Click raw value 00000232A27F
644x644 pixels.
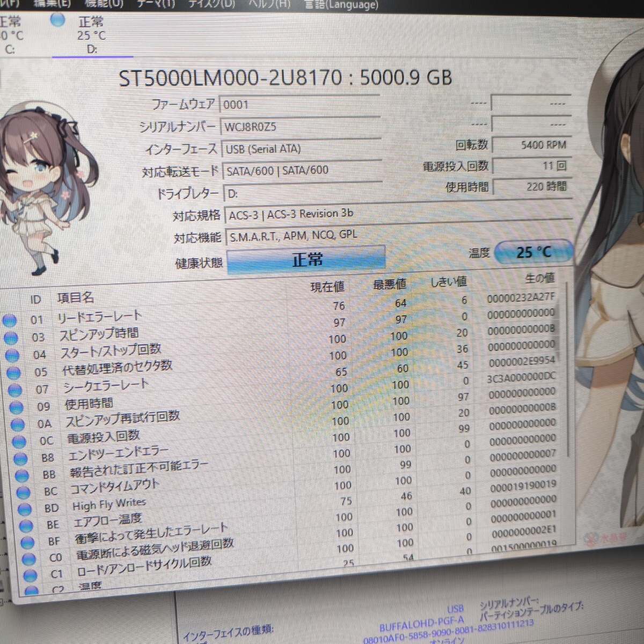coord(521,298)
